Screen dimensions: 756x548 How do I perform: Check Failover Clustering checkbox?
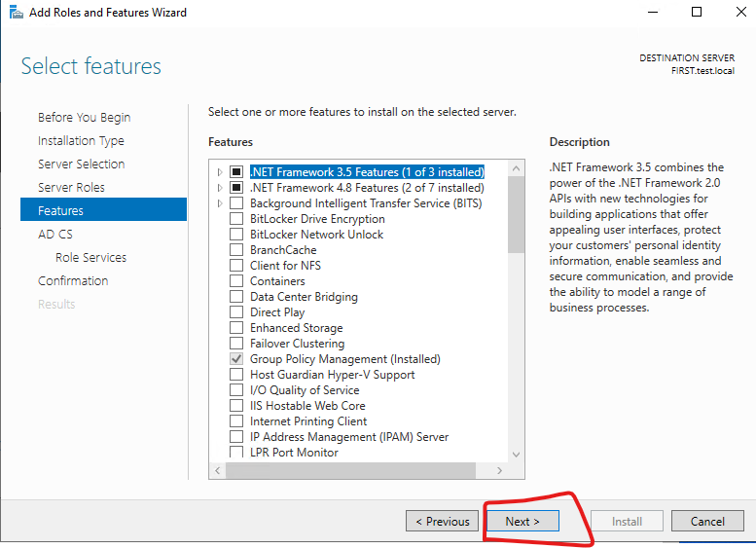236,343
